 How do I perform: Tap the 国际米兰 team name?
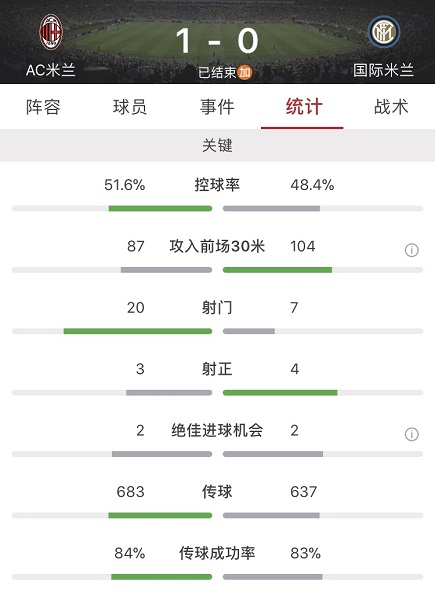384,70
